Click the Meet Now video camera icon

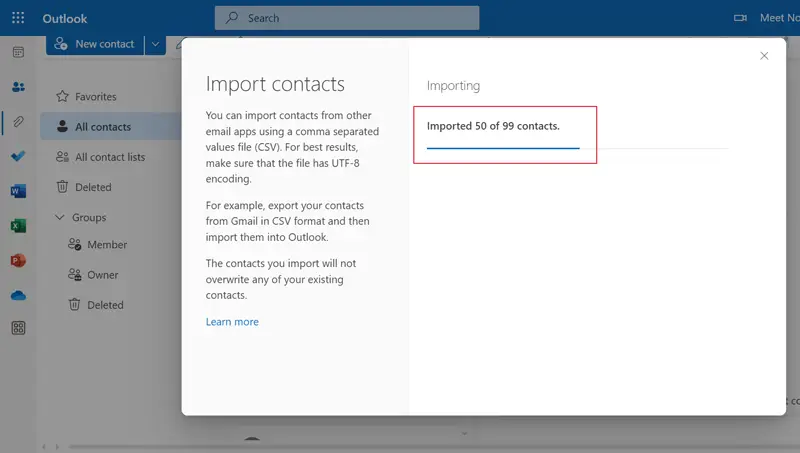point(740,18)
